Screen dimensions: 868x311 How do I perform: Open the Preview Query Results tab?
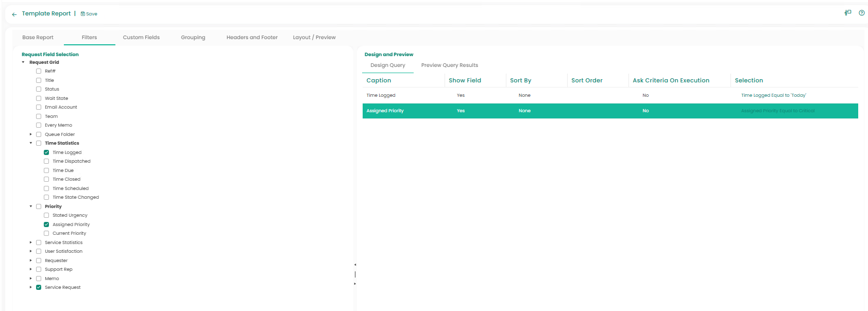(449, 65)
